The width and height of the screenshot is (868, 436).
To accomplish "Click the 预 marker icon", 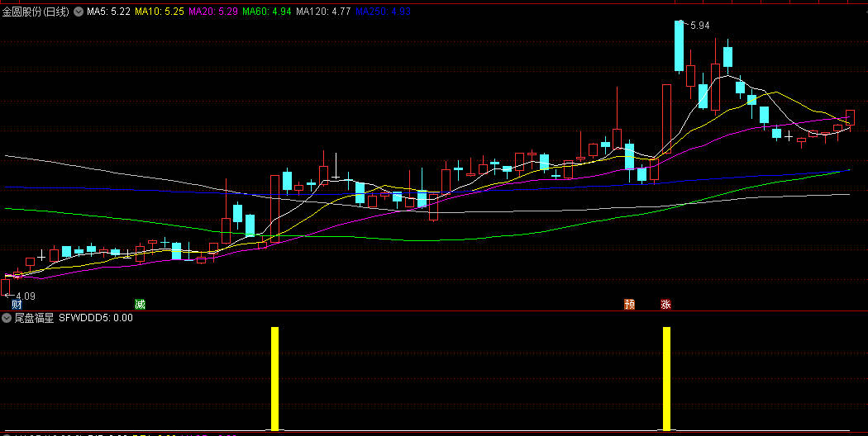I will pos(629,305).
